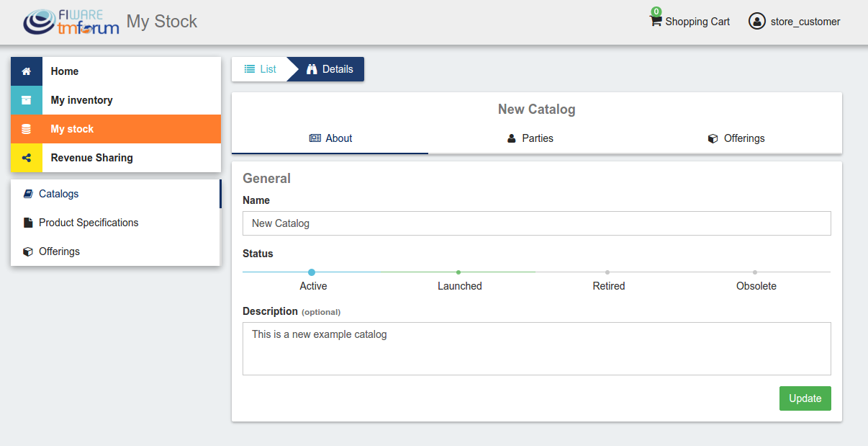
Task: Select the My stock database icon
Action: 27,129
